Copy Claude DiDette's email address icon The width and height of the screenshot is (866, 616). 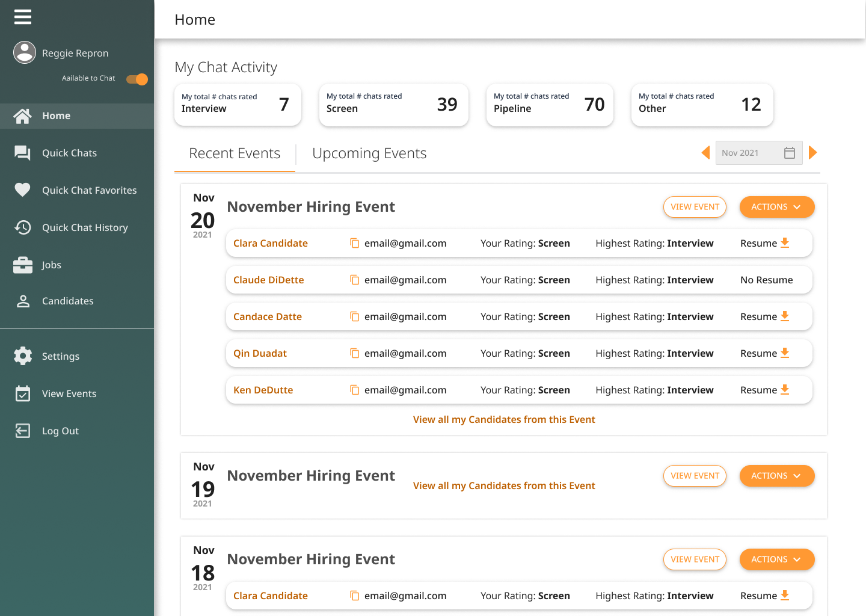pyautogui.click(x=355, y=280)
